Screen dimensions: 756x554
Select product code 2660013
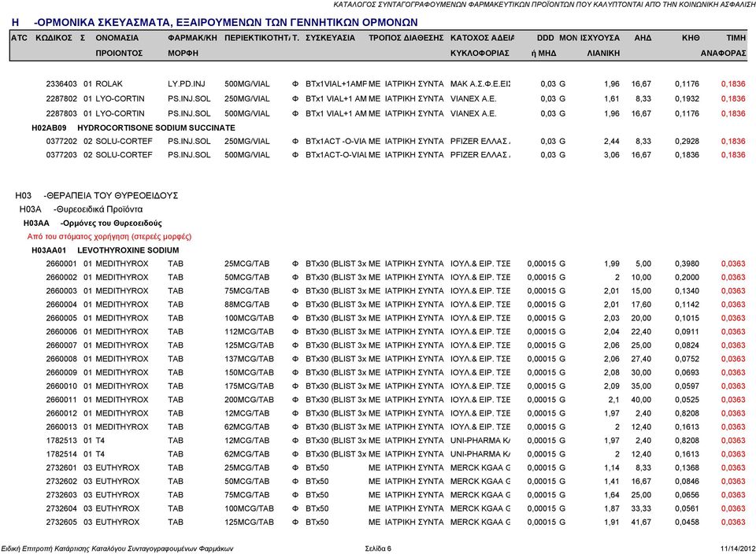coord(61,427)
